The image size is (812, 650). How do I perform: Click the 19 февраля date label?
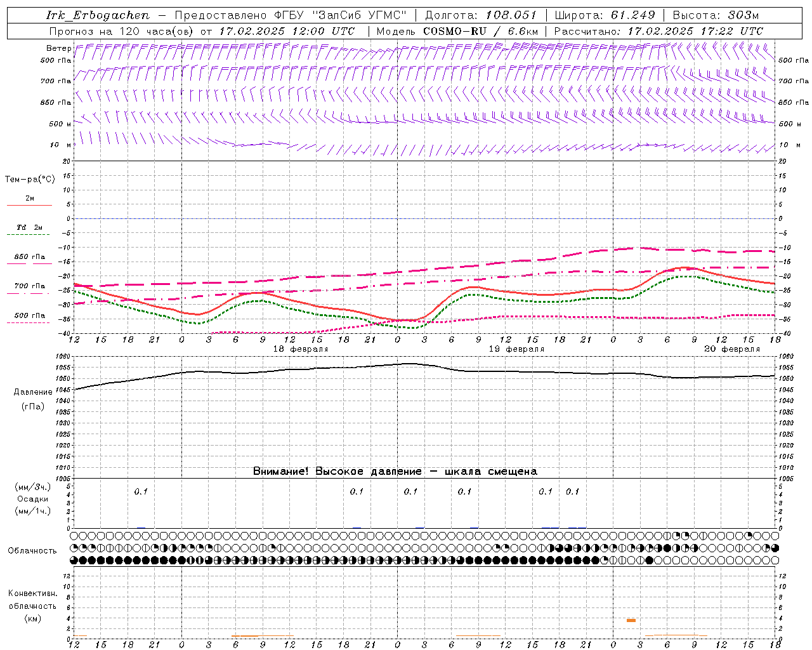[516, 349]
